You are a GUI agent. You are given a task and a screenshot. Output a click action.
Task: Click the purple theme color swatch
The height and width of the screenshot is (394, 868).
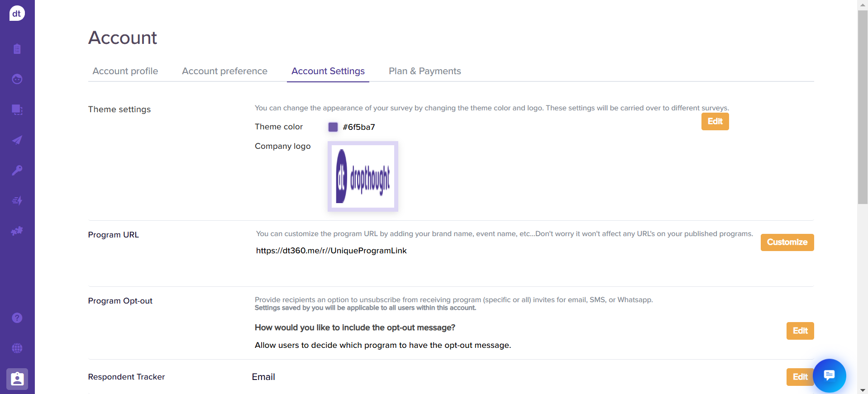(333, 127)
